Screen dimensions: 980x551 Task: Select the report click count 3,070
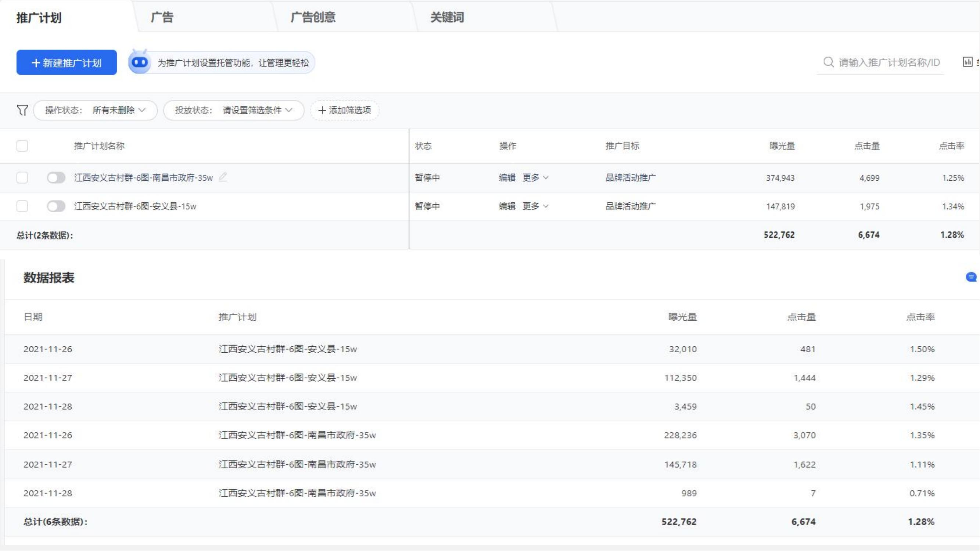(x=804, y=435)
